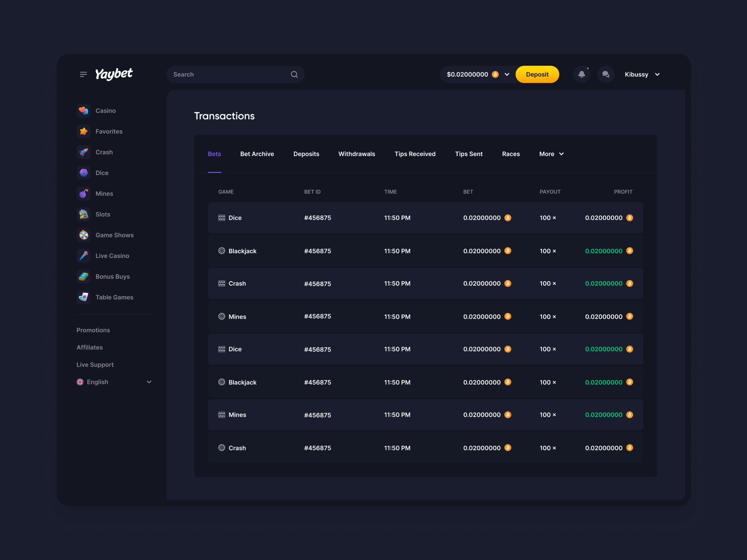Click the hamburger menu icon beside Yaybet logo

(x=83, y=75)
